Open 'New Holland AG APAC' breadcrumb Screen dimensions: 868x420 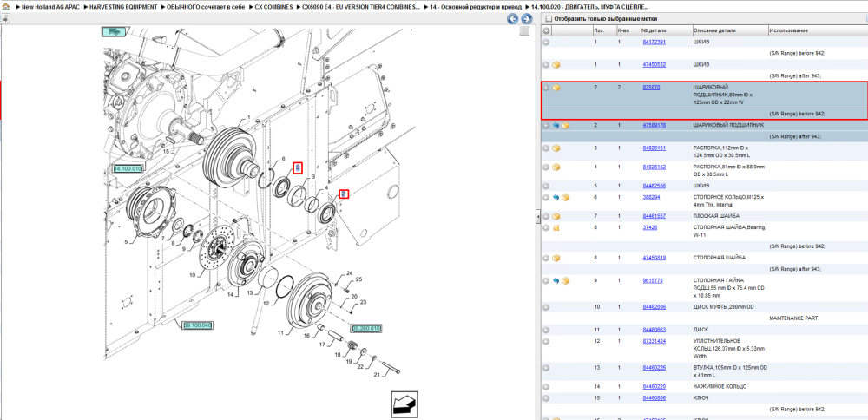(x=50, y=7)
